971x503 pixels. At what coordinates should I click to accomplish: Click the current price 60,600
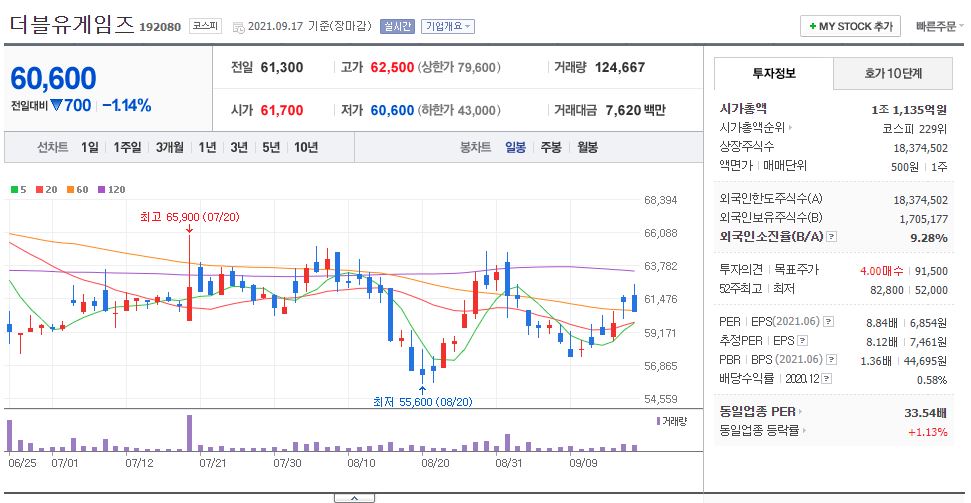[x=53, y=79]
